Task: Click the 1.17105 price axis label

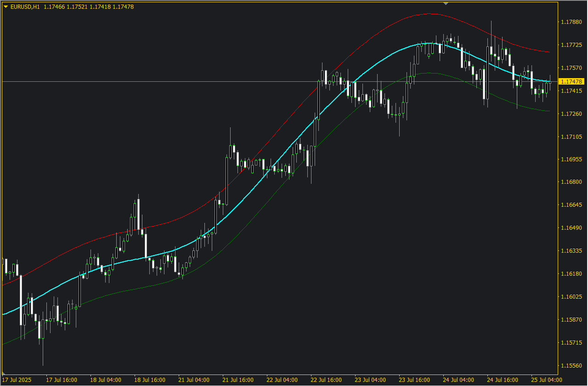Action: pos(571,137)
